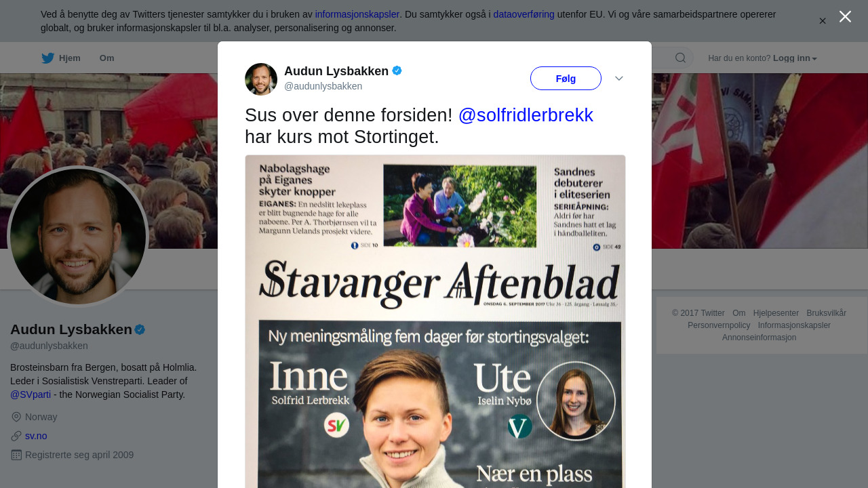Click the search magnifier icon
The width and height of the screenshot is (868, 488).
[680, 58]
